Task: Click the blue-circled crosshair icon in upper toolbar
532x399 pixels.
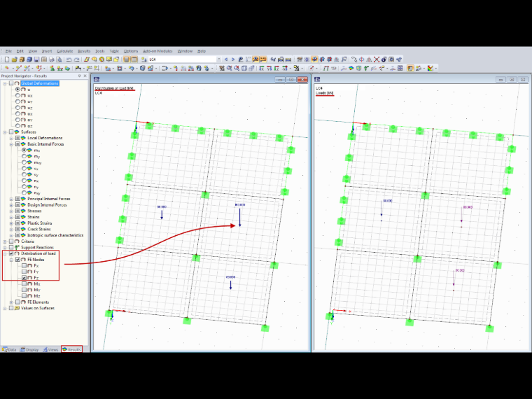Action: [x=362, y=59]
